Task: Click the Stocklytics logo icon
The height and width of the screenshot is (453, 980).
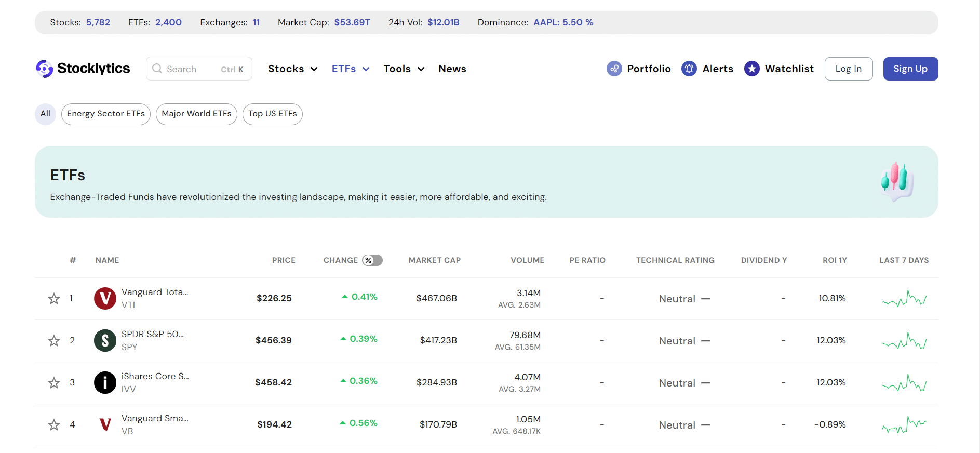Action: (x=44, y=69)
